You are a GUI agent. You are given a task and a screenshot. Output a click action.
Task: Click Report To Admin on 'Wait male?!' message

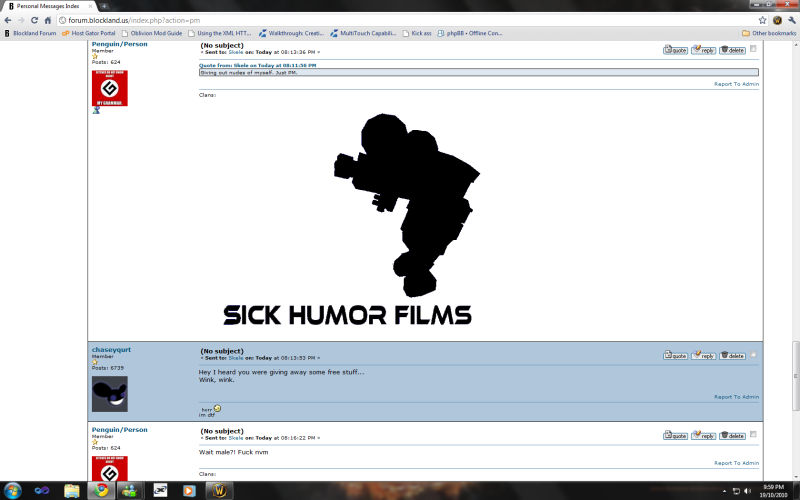pyautogui.click(x=736, y=463)
